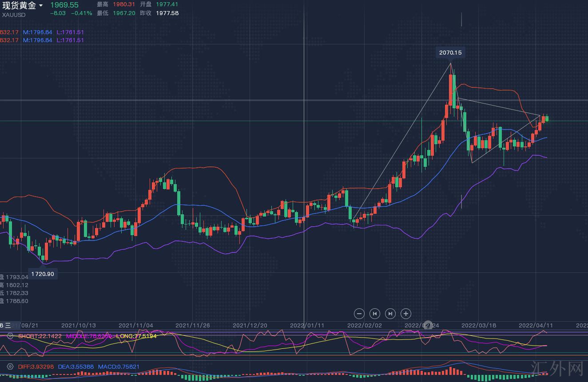
Task: Click the gray circular marker on date axis
Action: (428, 325)
